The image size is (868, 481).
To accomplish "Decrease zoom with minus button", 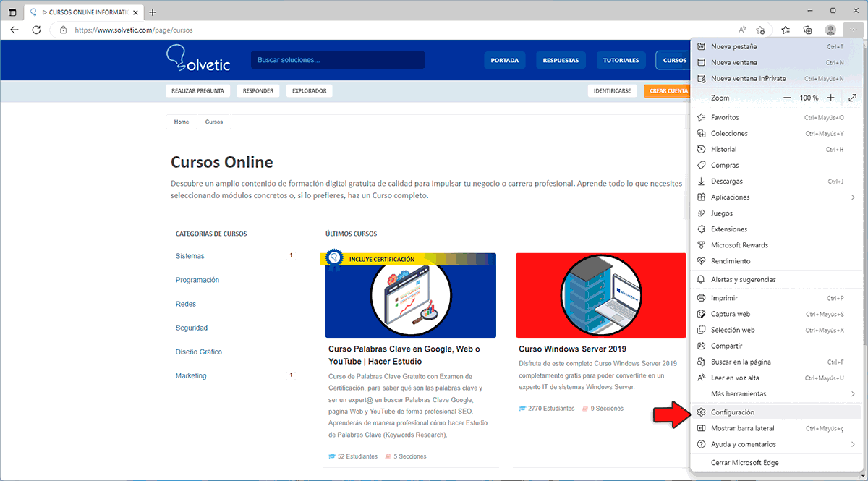I will coord(788,98).
